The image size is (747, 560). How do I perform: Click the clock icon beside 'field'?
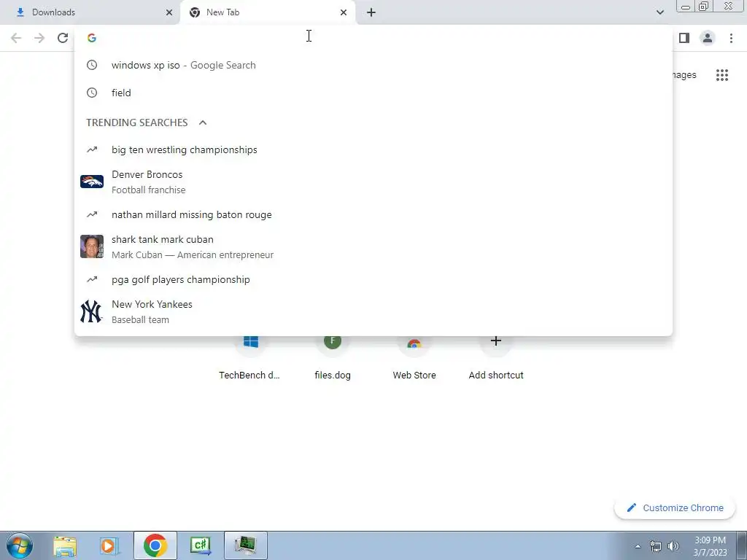tap(92, 93)
